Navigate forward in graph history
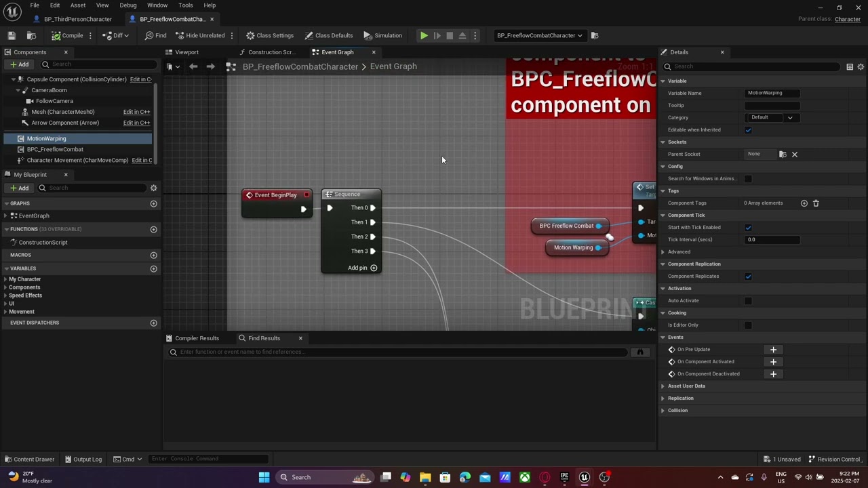 (210, 66)
